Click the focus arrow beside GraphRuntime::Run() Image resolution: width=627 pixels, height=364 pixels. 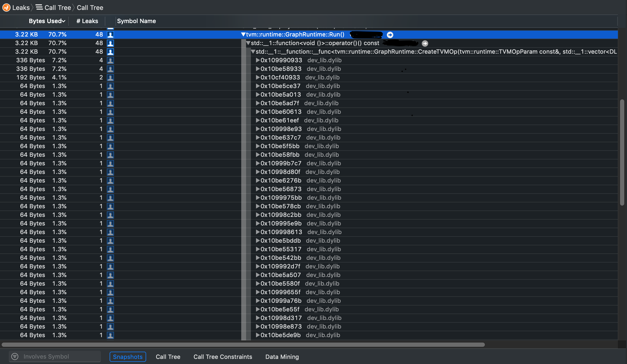click(390, 35)
